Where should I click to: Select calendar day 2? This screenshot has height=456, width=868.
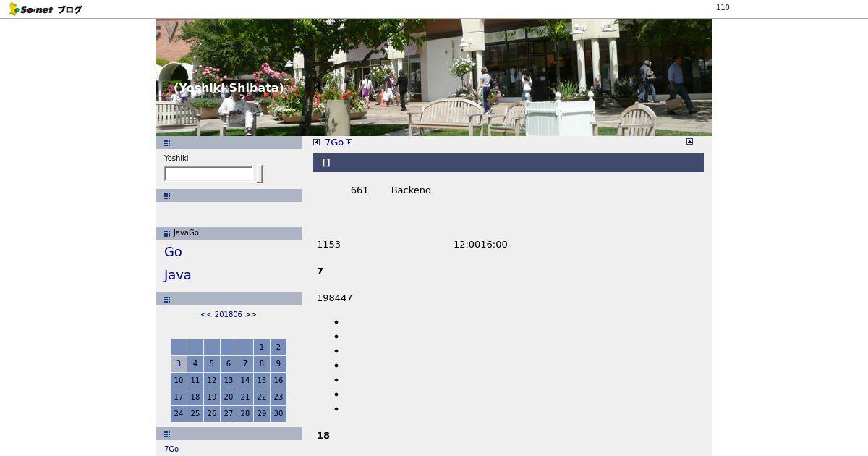(x=278, y=347)
